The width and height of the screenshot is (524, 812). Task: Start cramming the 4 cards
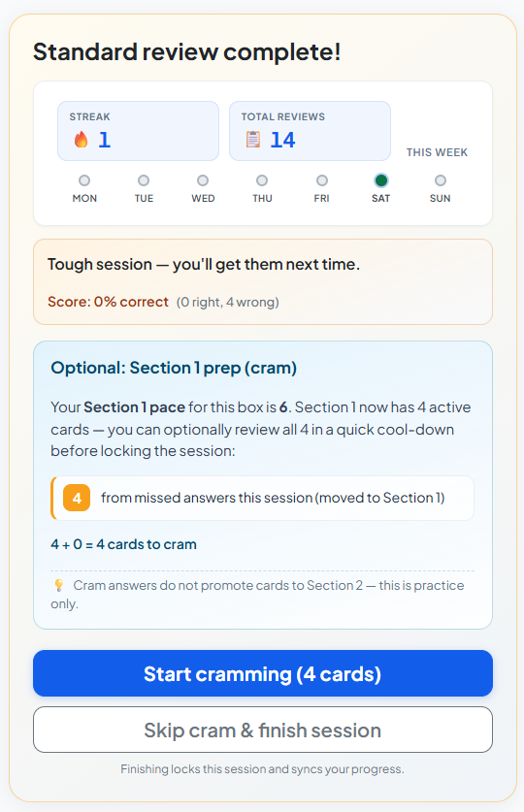point(263,673)
